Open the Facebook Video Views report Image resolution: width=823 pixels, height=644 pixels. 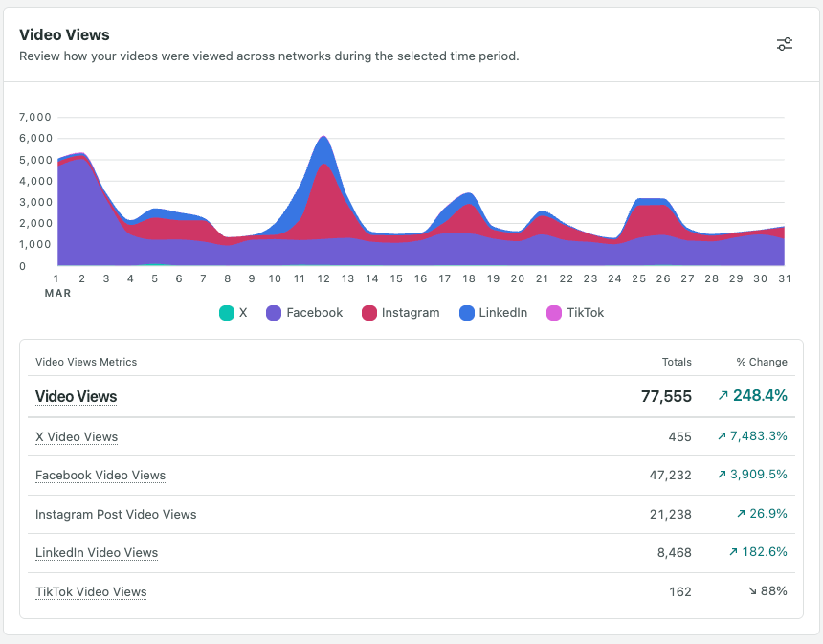pos(100,476)
